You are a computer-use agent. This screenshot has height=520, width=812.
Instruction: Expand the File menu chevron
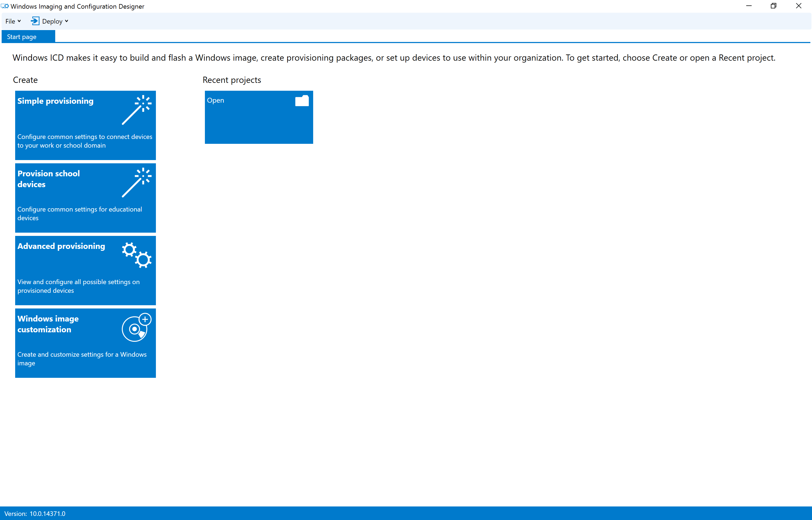[19, 21]
